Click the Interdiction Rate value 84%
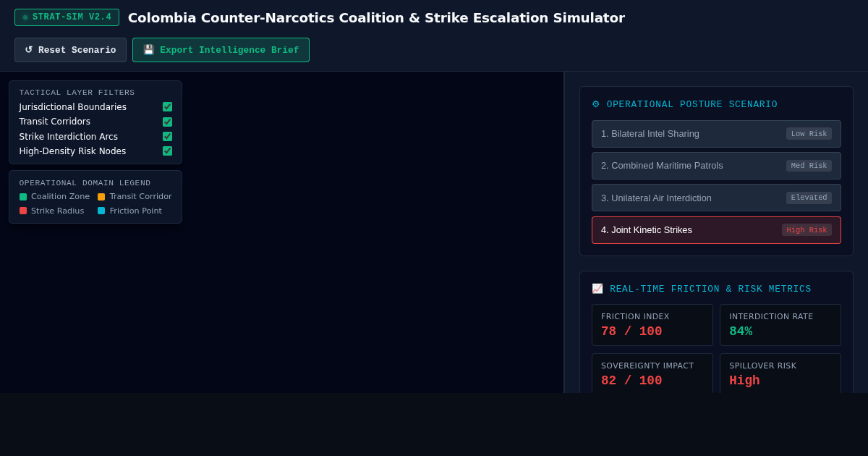The height and width of the screenshot is (456, 868). [x=741, y=332]
